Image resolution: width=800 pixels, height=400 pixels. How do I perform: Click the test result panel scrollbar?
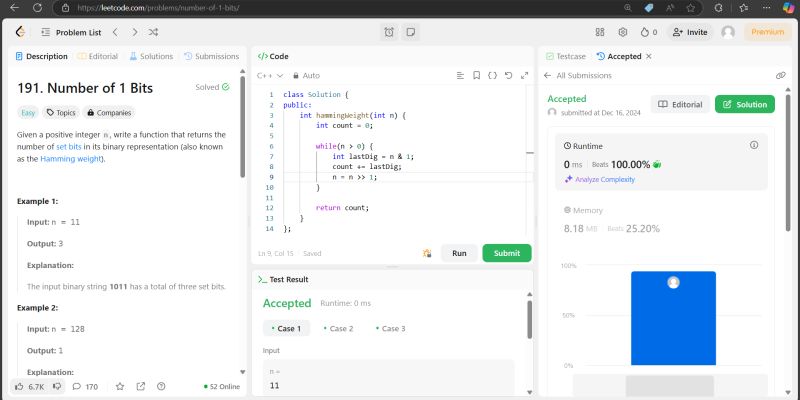530,319
